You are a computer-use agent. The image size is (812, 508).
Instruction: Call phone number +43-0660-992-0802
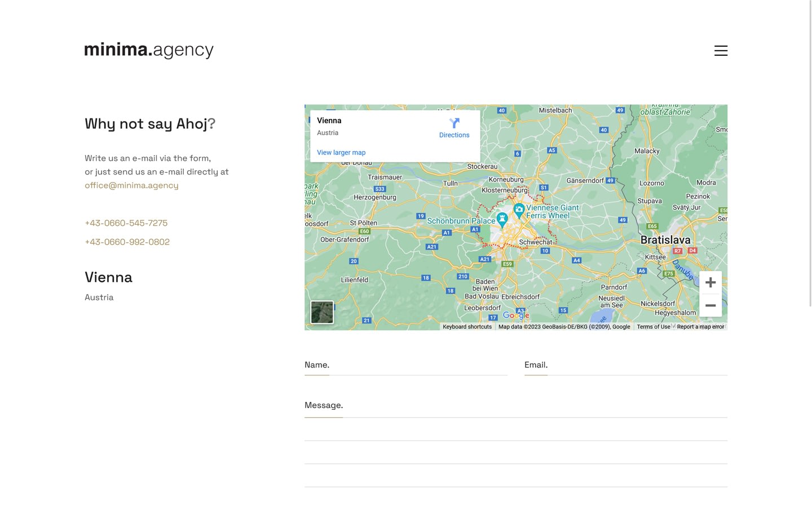[x=127, y=242]
